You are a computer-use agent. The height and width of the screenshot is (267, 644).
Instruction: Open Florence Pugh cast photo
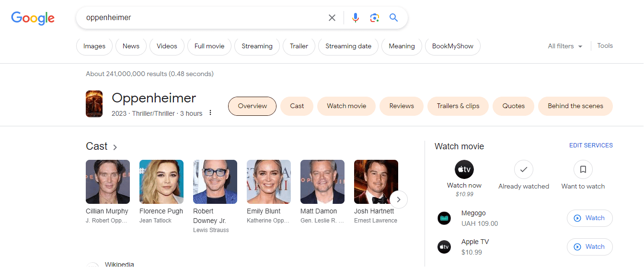[161, 182]
